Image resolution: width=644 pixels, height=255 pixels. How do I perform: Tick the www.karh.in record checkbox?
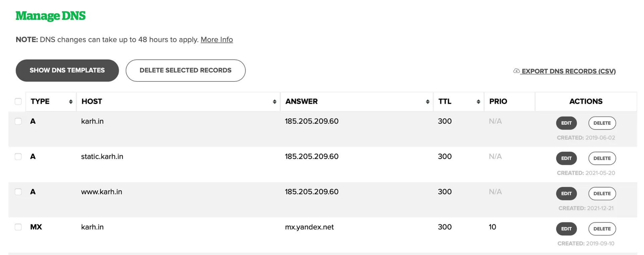18,192
